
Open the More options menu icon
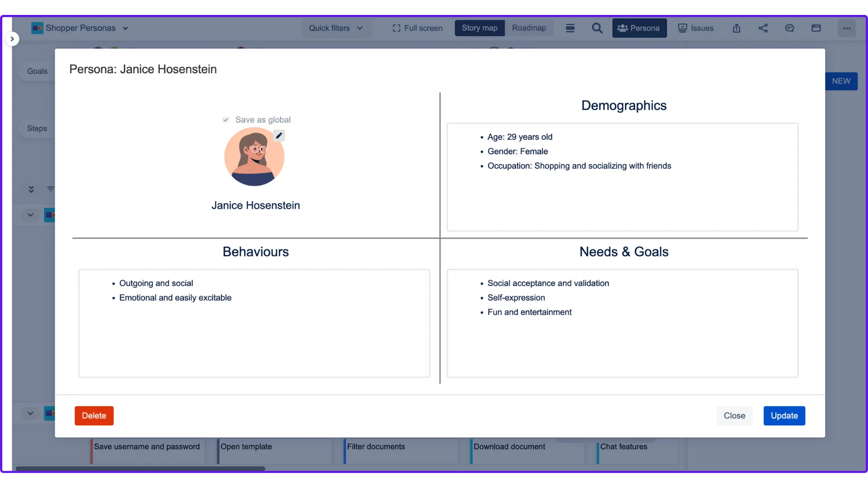[847, 28]
